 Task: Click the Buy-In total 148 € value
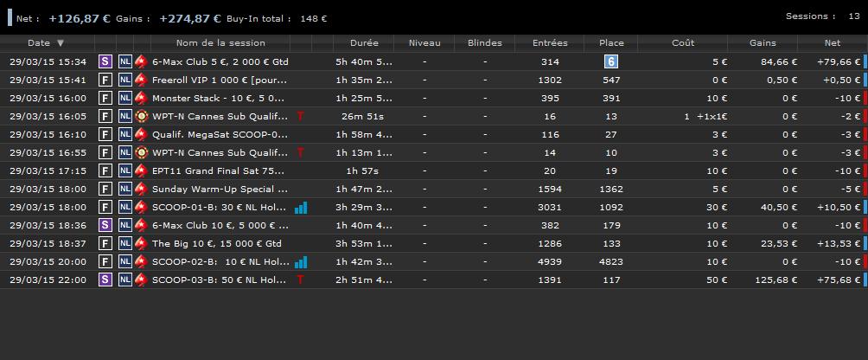314,18
